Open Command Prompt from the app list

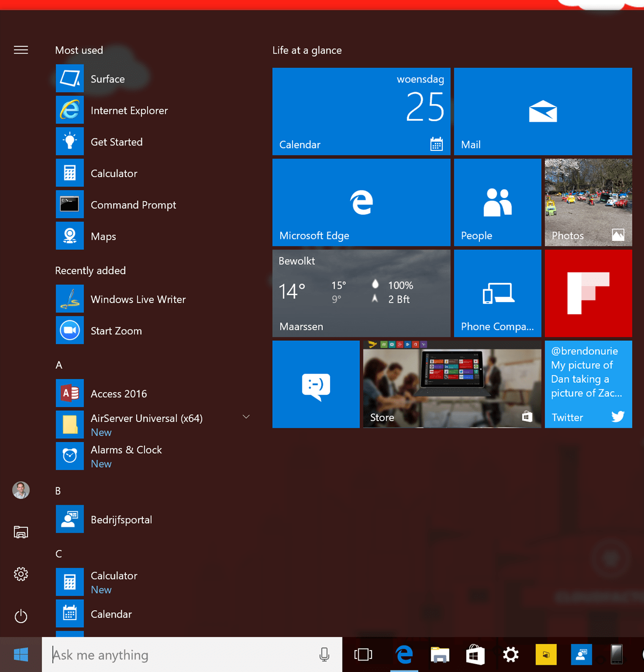pyautogui.click(x=133, y=205)
